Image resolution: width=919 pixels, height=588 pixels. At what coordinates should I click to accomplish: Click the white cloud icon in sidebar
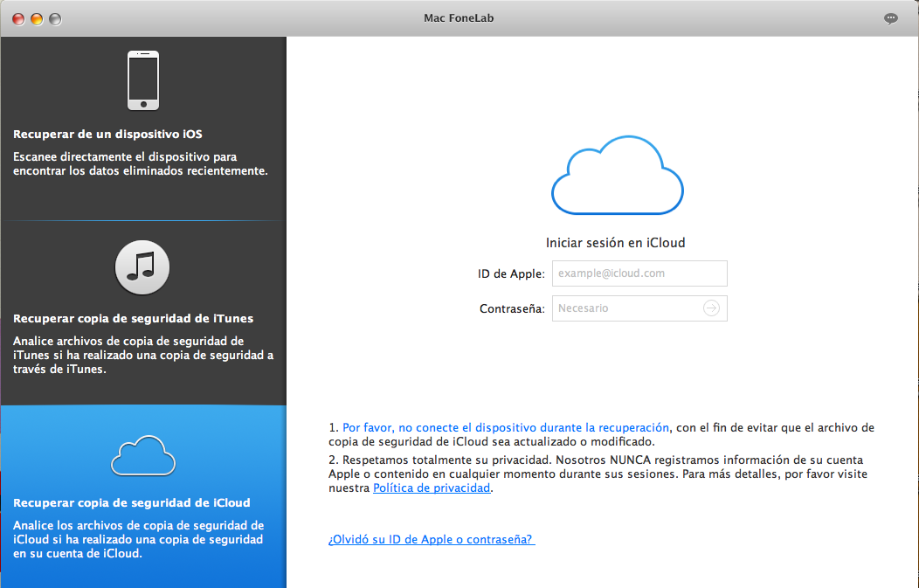click(143, 455)
